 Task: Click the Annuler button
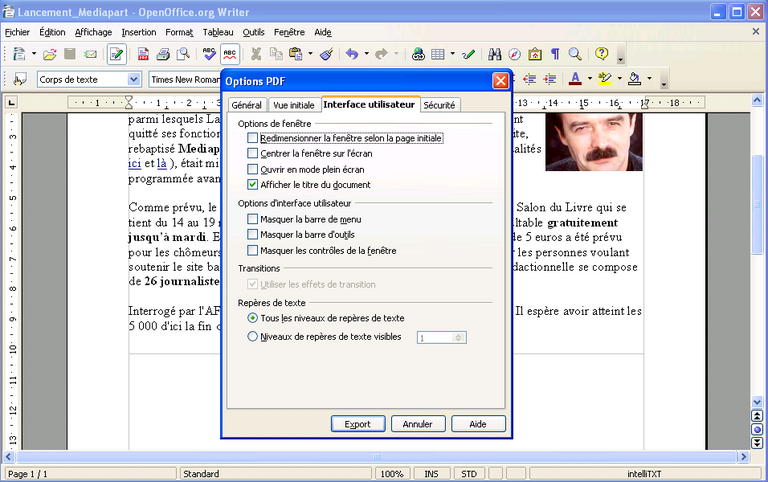[x=418, y=424]
